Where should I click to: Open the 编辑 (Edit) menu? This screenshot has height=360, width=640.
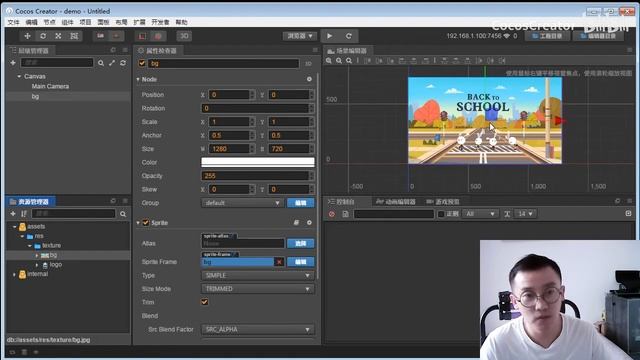click(x=31, y=22)
